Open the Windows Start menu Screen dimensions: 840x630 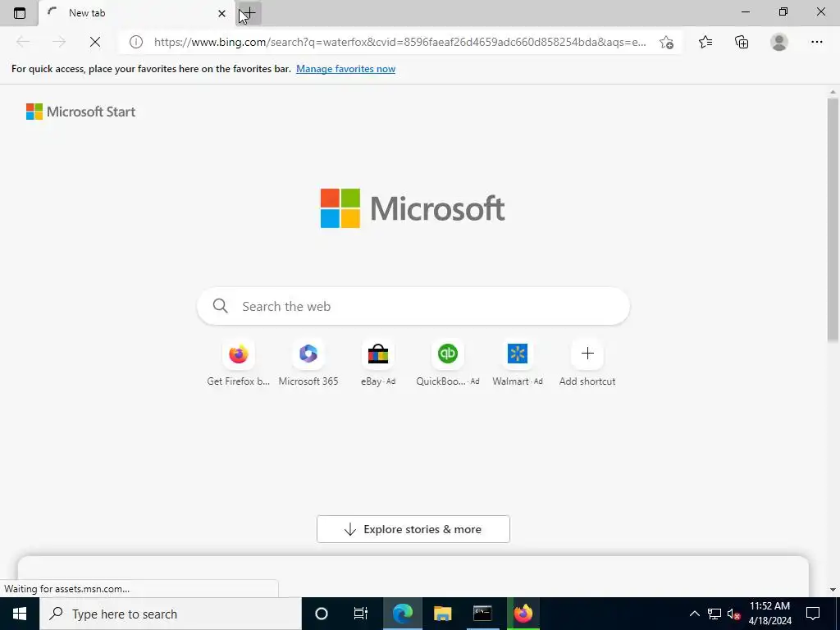[x=20, y=614]
